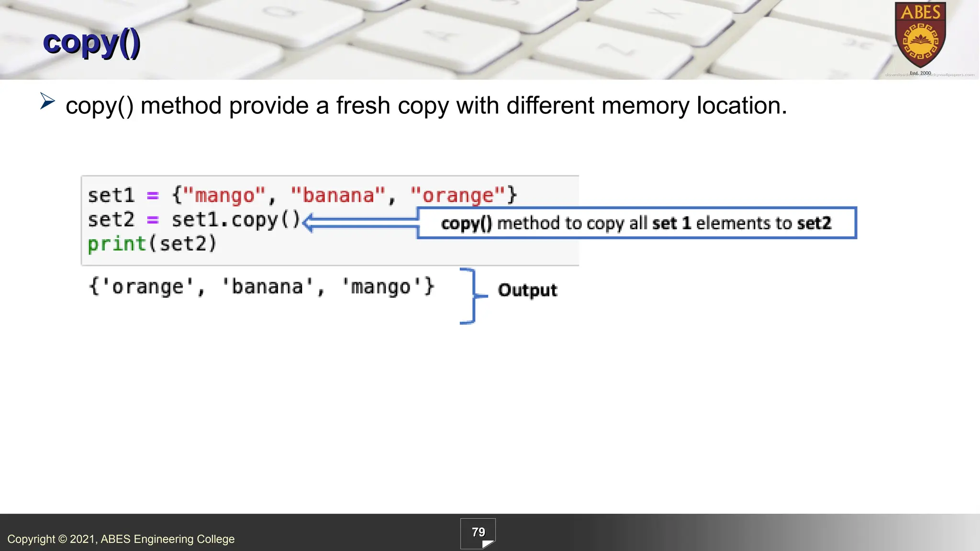Click the copy() method explanation callout text
This screenshot has width=980, height=551.
pos(636,223)
